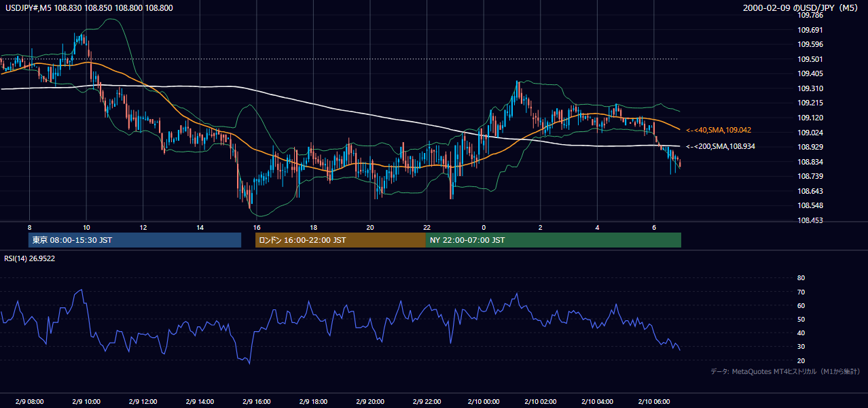The width and height of the screenshot is (868, 408).
Task: Click the bottom time label 2/9 14:00
Action: (200, 402)
